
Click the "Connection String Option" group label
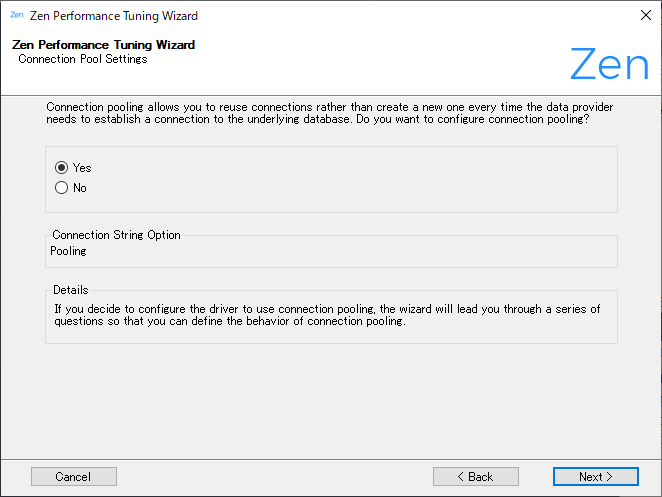116,235
